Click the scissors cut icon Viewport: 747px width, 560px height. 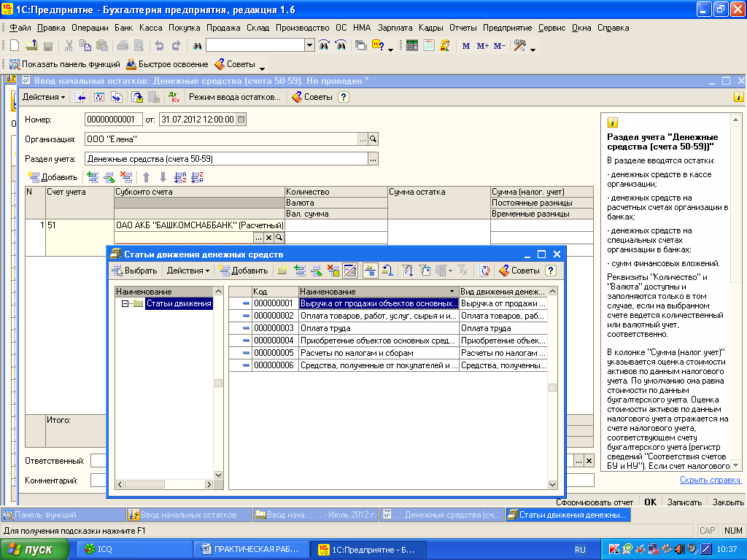click(69, 46)
